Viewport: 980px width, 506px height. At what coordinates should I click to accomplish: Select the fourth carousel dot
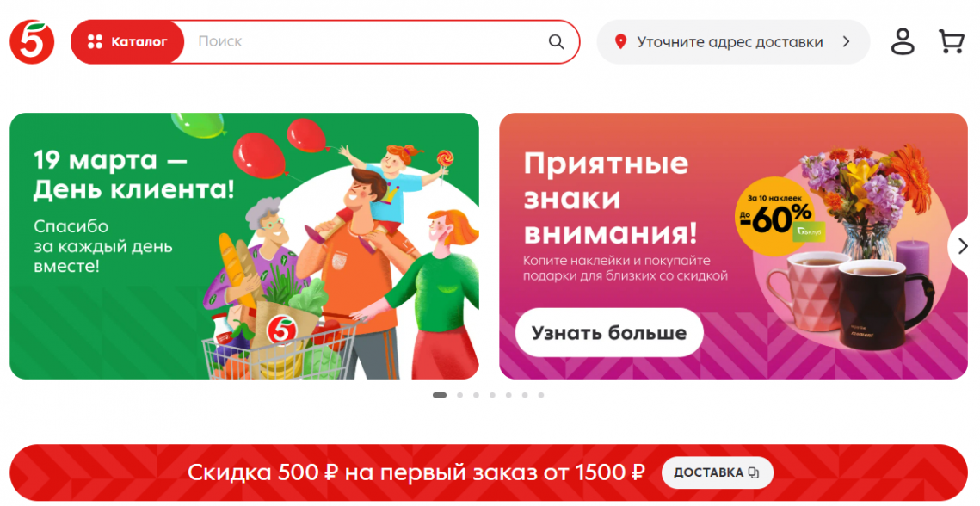point(492,395)
